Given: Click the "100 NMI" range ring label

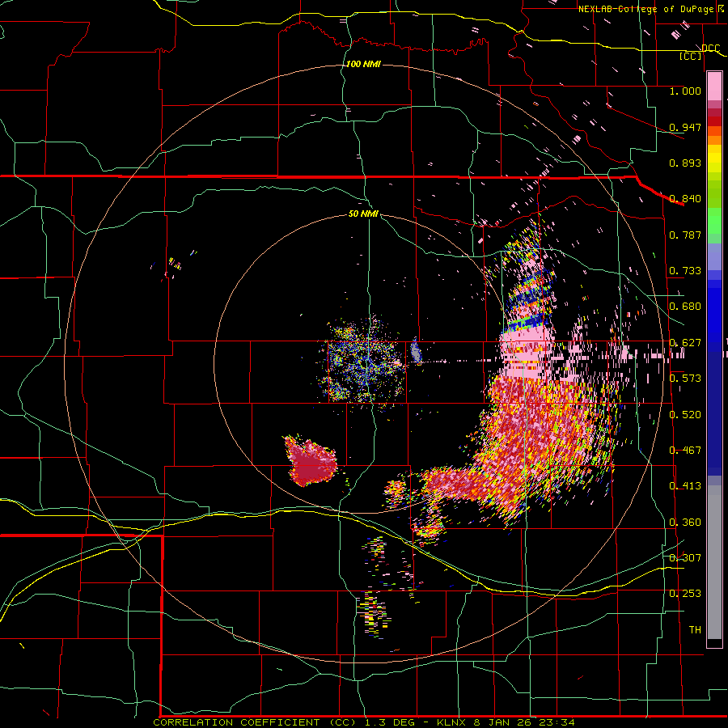Looking at the screenshot, I should (363, 64).
